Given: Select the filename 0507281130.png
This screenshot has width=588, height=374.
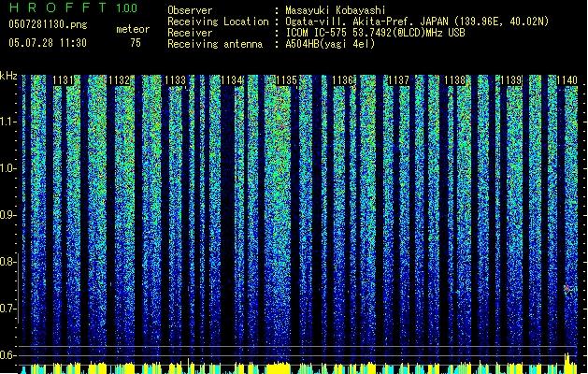Looking at the screenshot, I should tap(48, 24).
